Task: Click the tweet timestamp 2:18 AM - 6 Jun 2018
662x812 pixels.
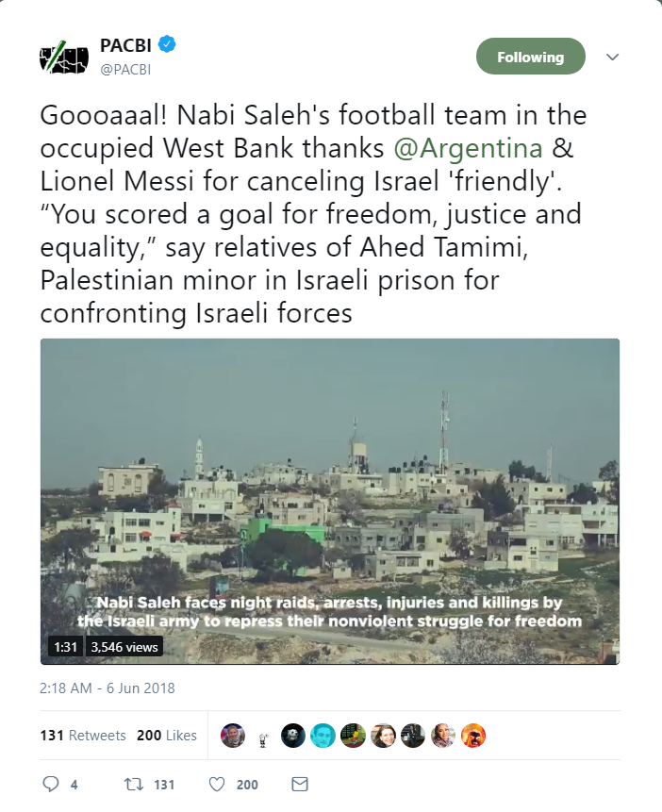Action: 108,688
